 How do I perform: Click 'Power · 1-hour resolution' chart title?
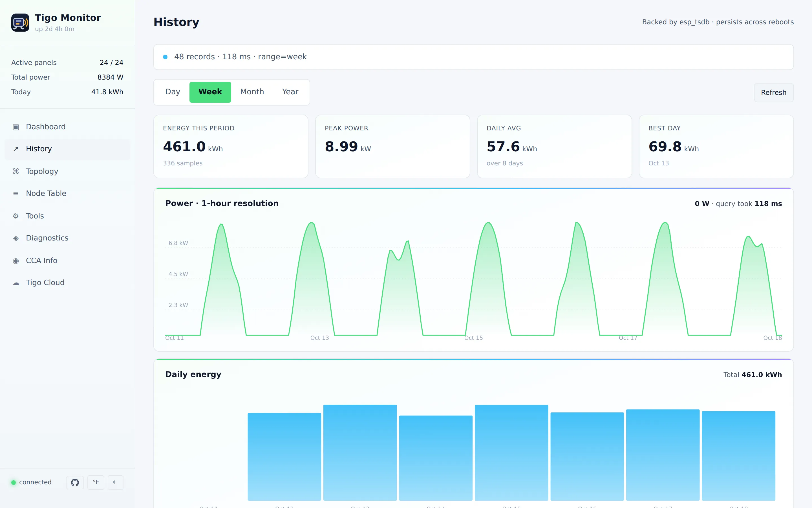[222, 203]
